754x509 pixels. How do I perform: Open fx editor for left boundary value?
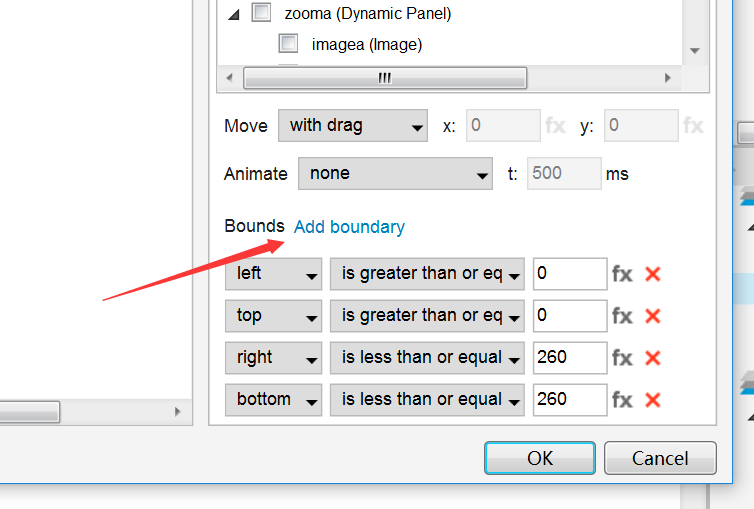coord(622,274)
